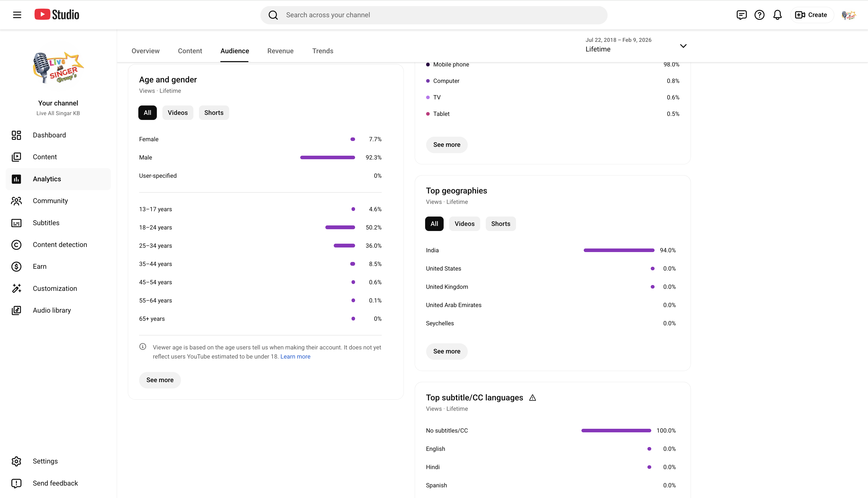Click the No subtitles/CC bar

tap(616, 431)
